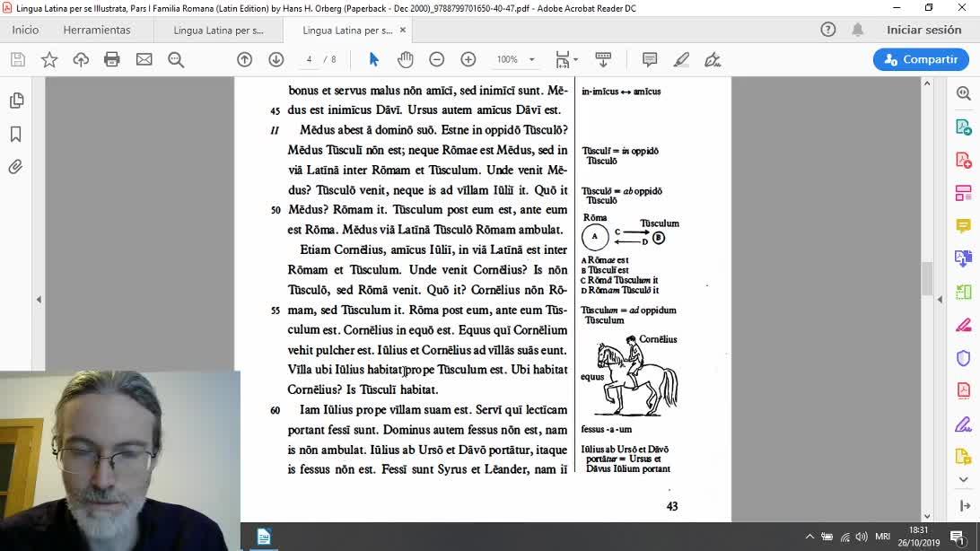The width and height of the screenshot is (980, 551).
Task: Open the document app in taskbar
Action: pos(264,537)
